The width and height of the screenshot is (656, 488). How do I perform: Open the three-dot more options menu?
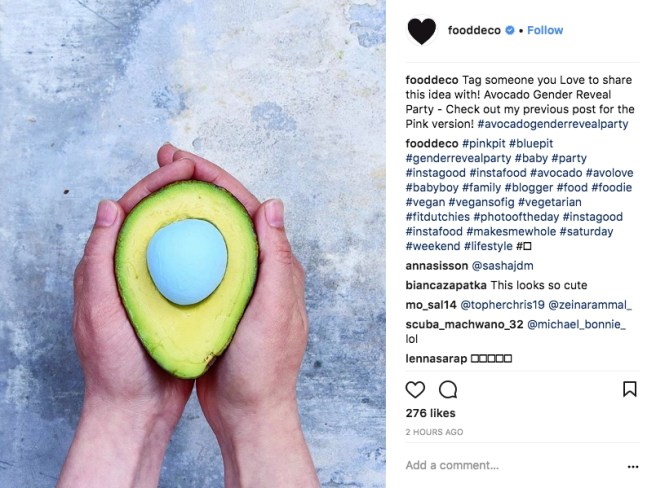point(633,466)
